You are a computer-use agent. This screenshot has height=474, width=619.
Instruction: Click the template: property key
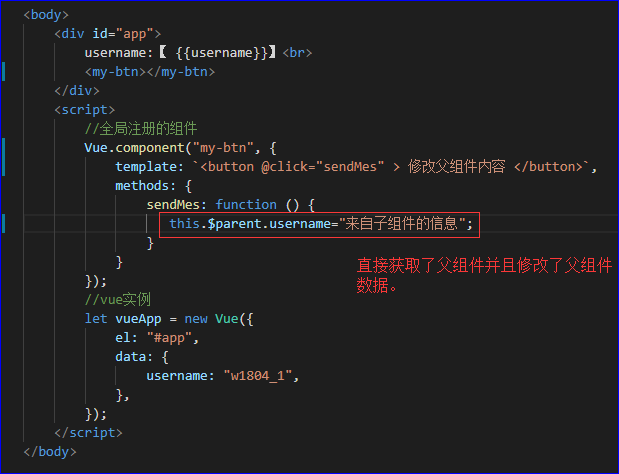click(149, 167)
